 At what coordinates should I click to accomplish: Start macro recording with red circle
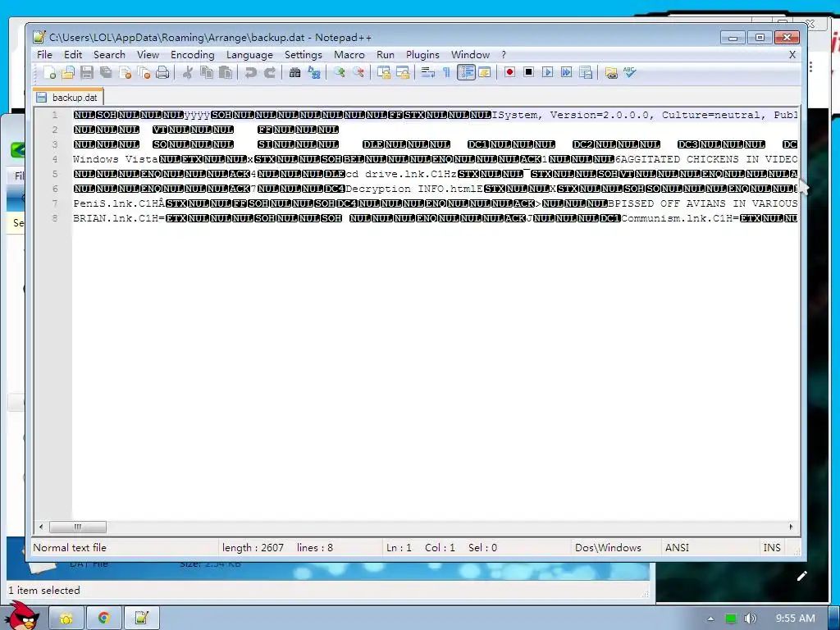[509, 72]
